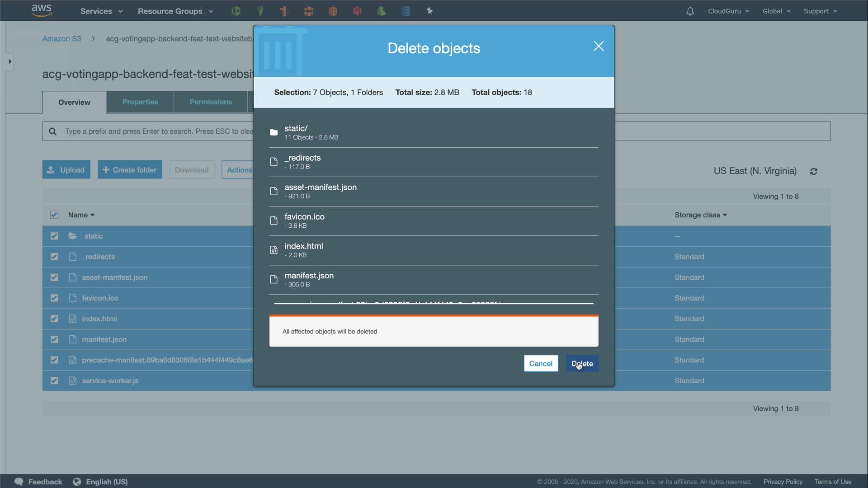
Task: Close the Delete objects dialog with X
Action: pos(599,46)
